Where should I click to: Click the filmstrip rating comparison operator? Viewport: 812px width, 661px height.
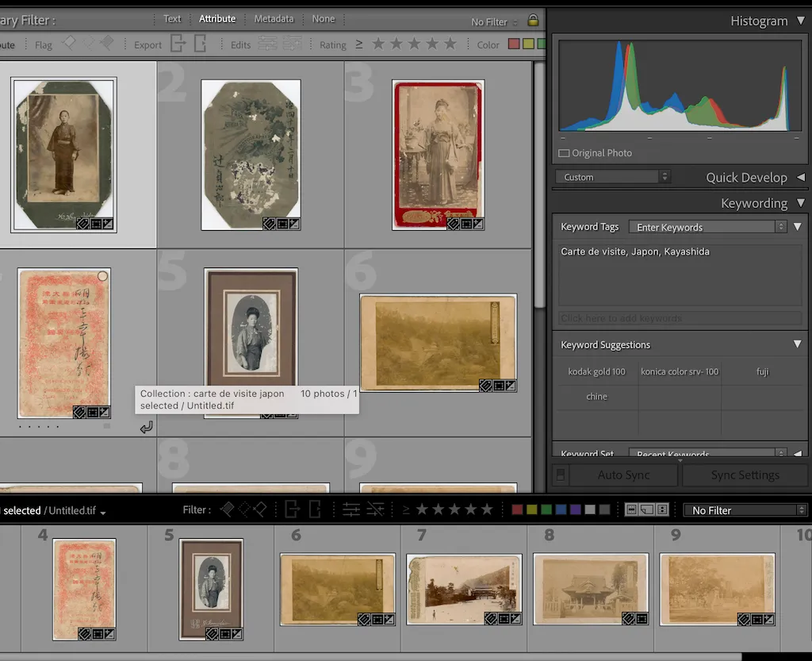[406, 510]
